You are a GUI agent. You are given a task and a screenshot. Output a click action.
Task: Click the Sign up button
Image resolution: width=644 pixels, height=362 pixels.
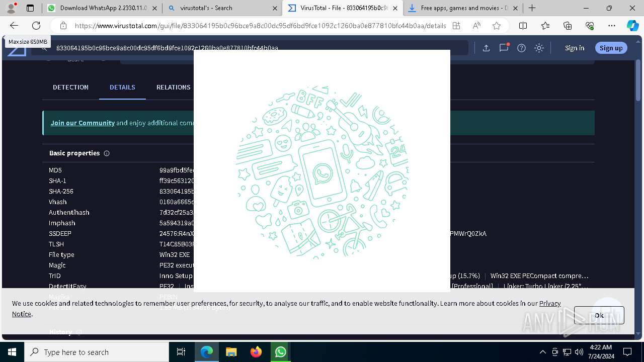611,48
